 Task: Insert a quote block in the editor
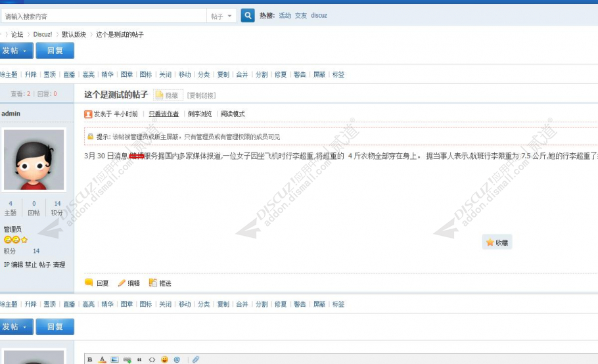[x=139, y=359]
